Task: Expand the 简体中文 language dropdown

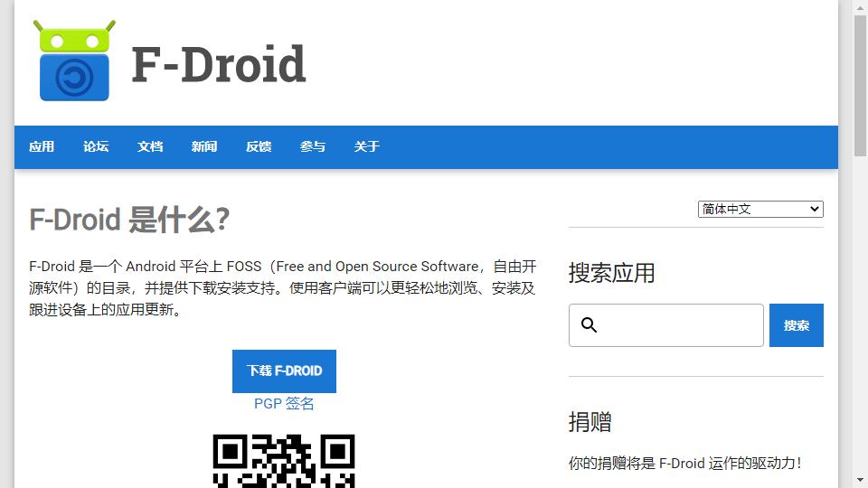Action: [x=760, y=209]
